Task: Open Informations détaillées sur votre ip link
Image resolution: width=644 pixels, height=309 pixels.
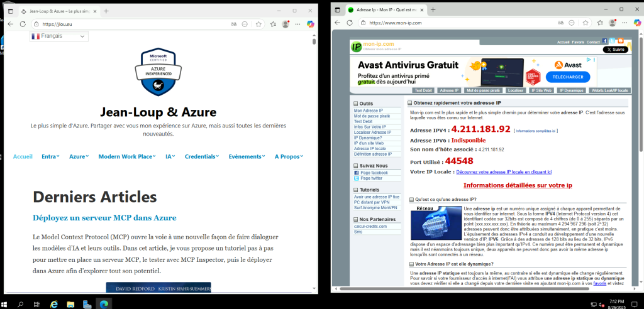Action: point(518,185)
